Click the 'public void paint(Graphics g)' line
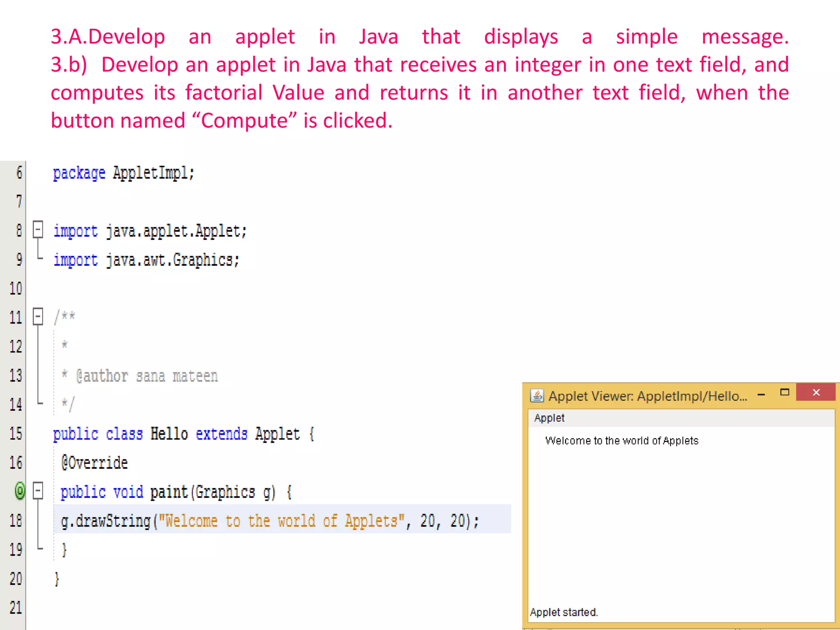 pyautogui.click(x=176, y=492)
